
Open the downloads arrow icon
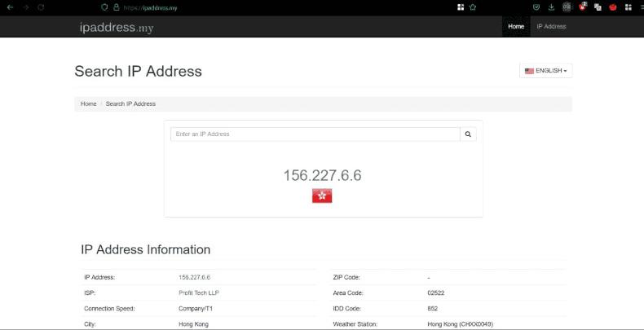point(551,7)
